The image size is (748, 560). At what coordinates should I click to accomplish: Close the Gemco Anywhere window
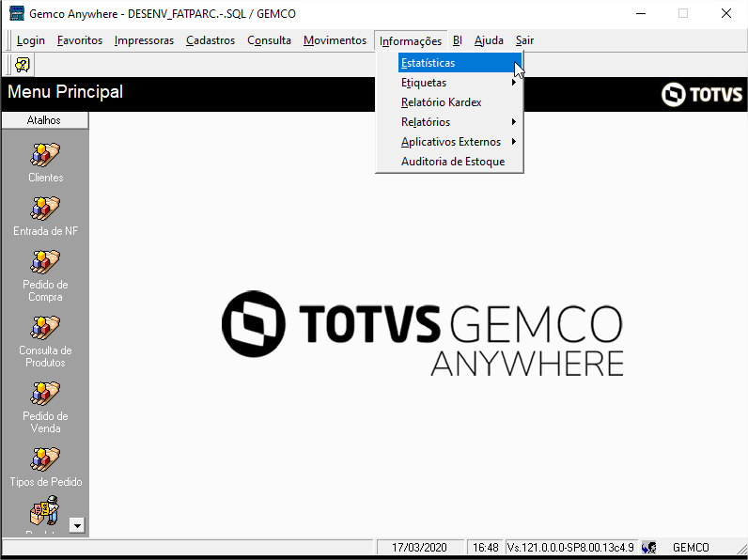726,13
